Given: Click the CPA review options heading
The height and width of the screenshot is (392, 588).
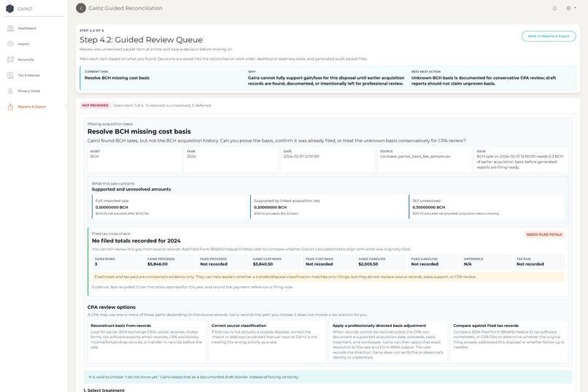Looking at the screenshot, I should click(112, 307).
